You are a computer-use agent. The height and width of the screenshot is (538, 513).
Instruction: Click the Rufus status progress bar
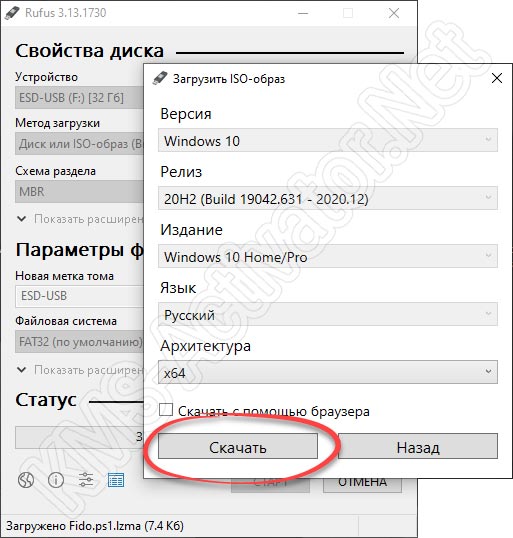(80, 437)
